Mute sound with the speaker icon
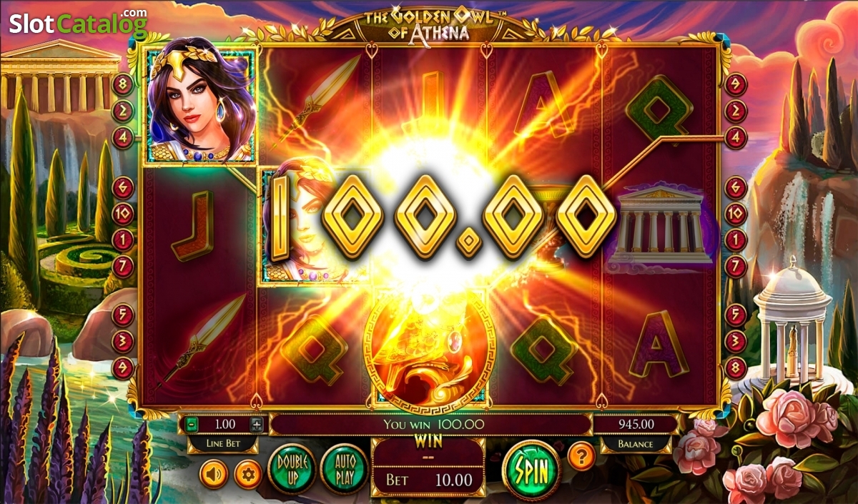Screen dimensions: 858x504 [213, 473]
